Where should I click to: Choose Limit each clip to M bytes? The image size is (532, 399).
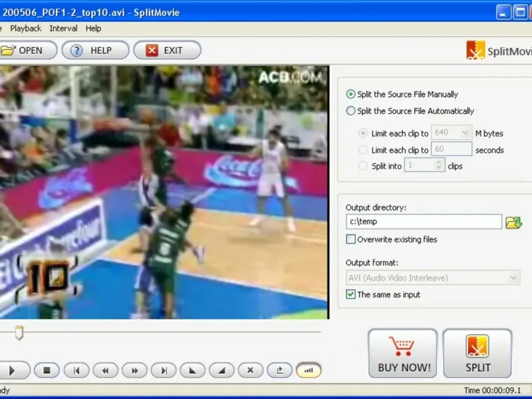(x=363, y=134)
